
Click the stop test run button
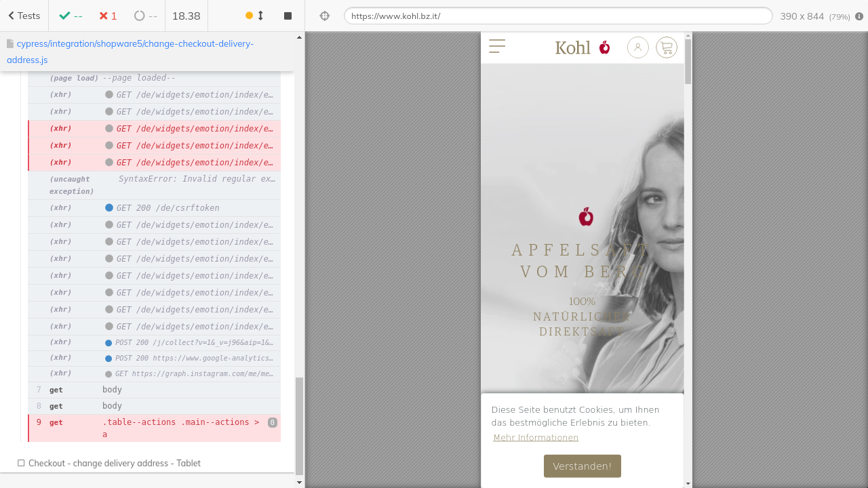288,16
